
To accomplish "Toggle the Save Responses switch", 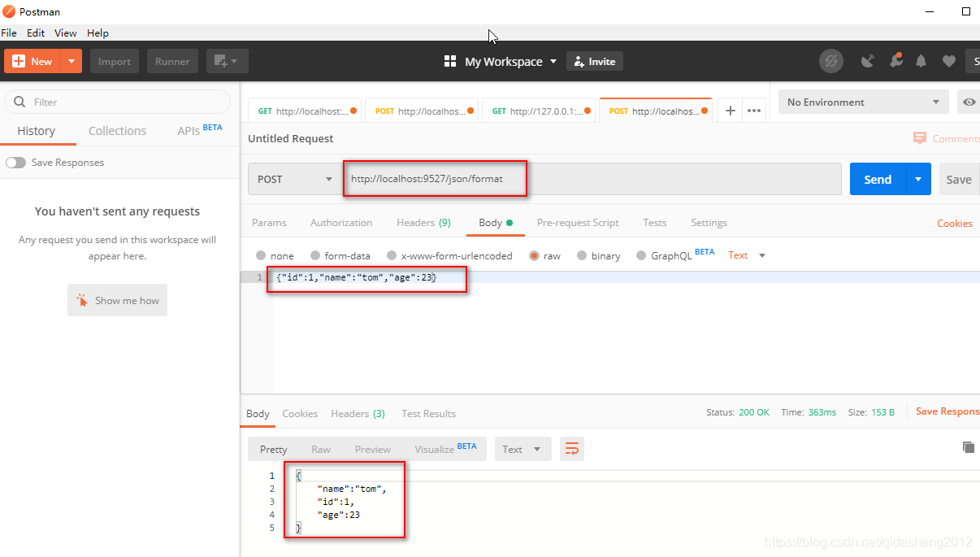I will point(15,163).
